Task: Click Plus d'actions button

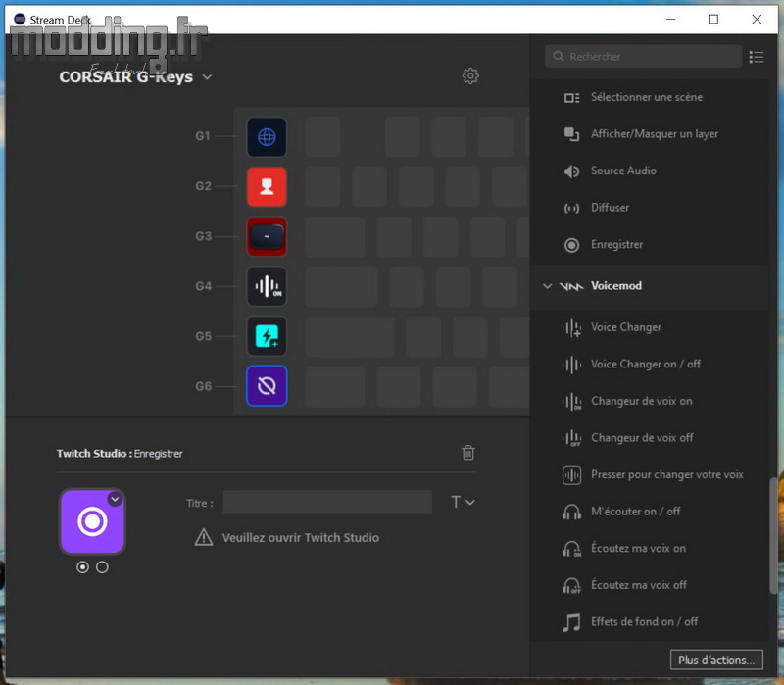Action: tap(716, 660)
